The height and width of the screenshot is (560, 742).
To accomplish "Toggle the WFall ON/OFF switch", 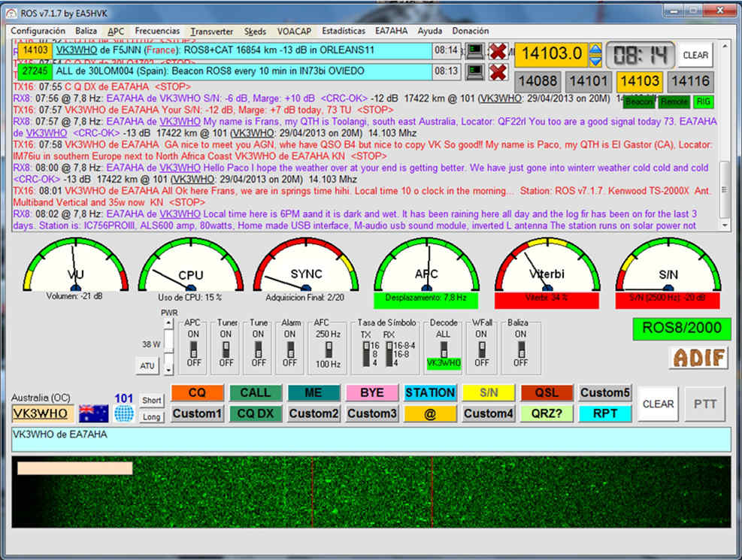I will point(481,350).
